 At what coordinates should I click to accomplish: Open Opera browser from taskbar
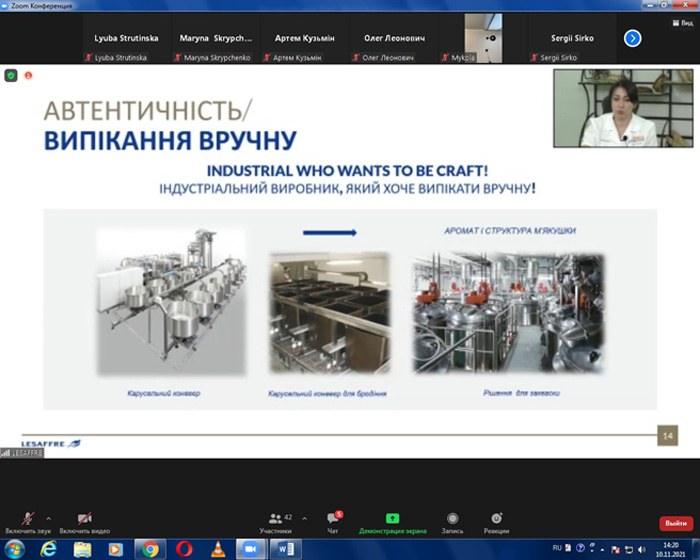coord(184,549)
